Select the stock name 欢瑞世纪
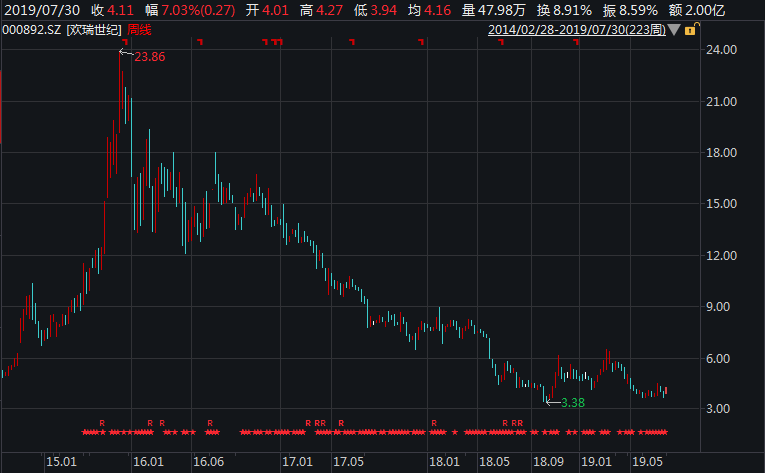 (x=94, y=30)
